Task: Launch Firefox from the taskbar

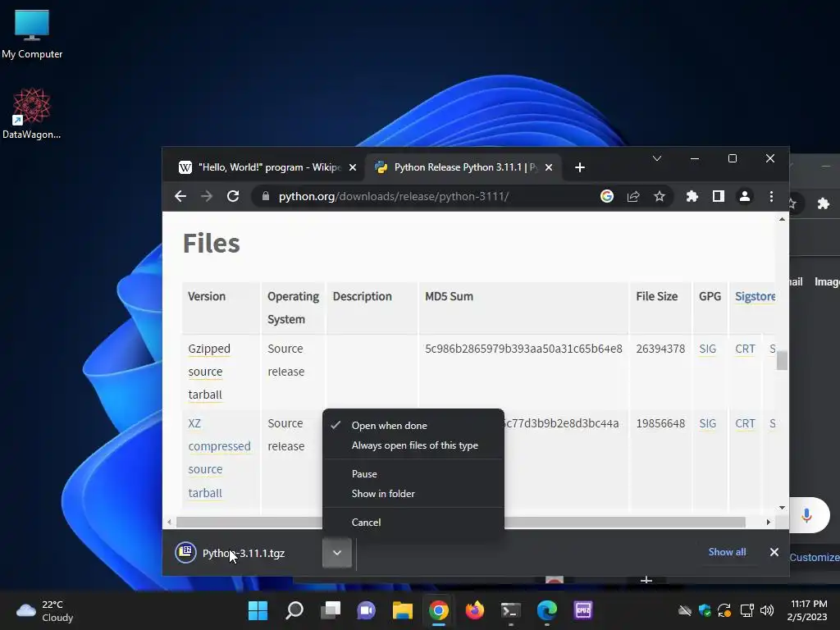Action: click(475, 610)
